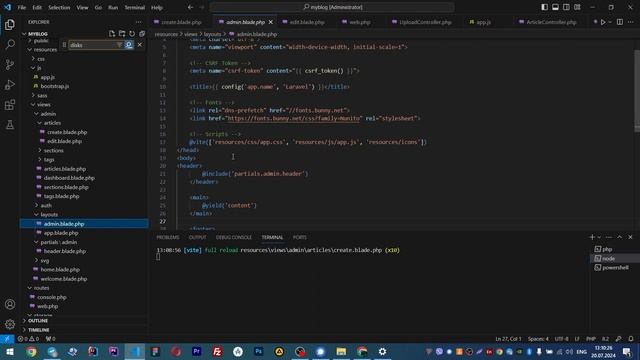This screenshot has width=640, height=360.
Task: Toggle filter mode in explorer find widget
Action: click(x=119, y=44)
